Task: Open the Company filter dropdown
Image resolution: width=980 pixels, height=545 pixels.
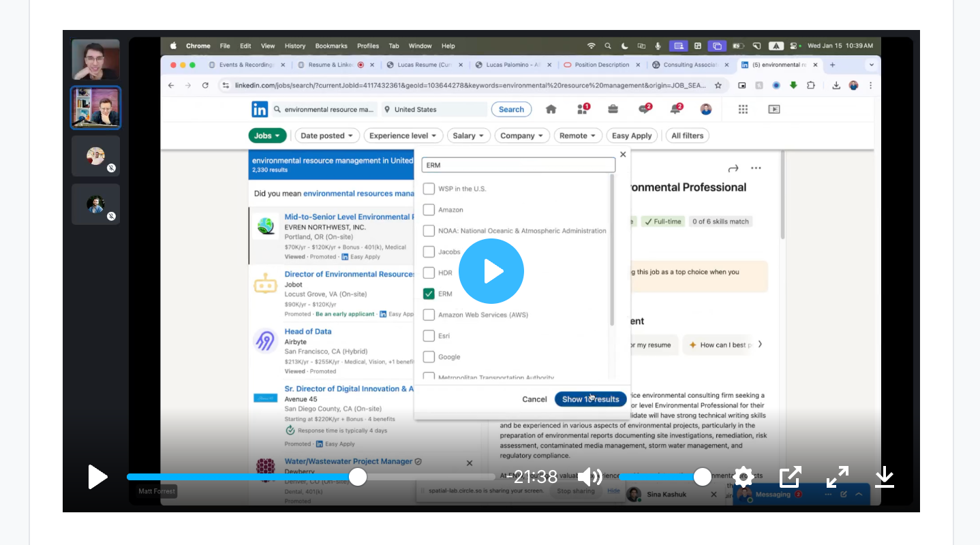Action: point(521,136)
